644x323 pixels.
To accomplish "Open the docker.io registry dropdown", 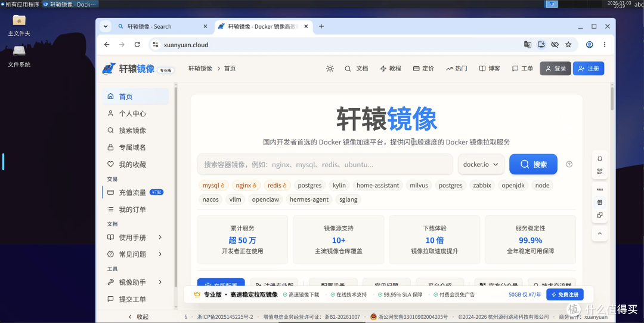I will point(481,165).
